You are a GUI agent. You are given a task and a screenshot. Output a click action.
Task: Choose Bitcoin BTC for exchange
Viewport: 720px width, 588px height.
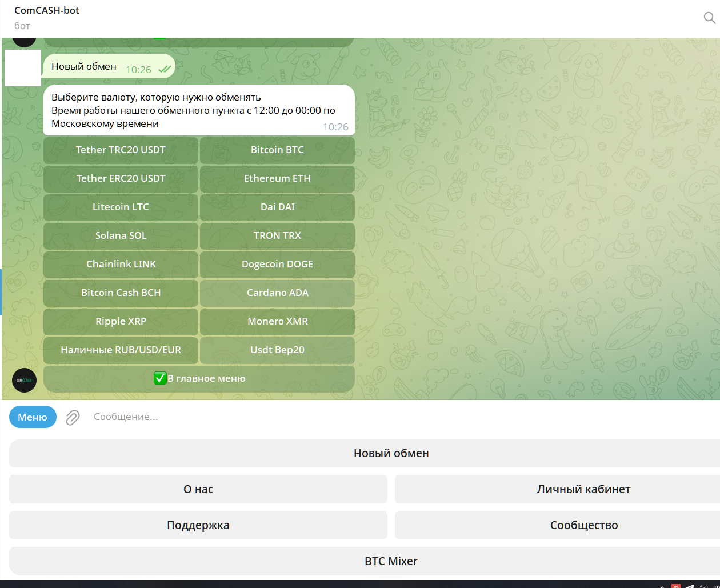point(277,150)
